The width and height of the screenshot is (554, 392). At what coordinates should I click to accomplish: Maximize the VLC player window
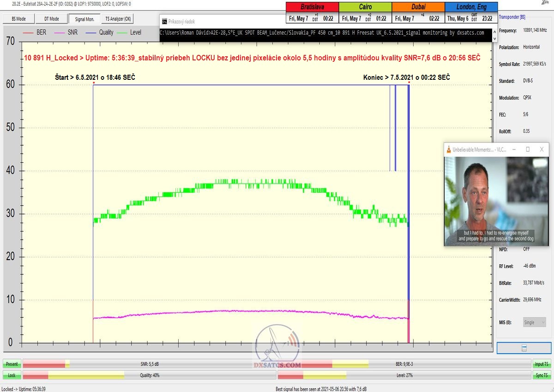[528, 149]
